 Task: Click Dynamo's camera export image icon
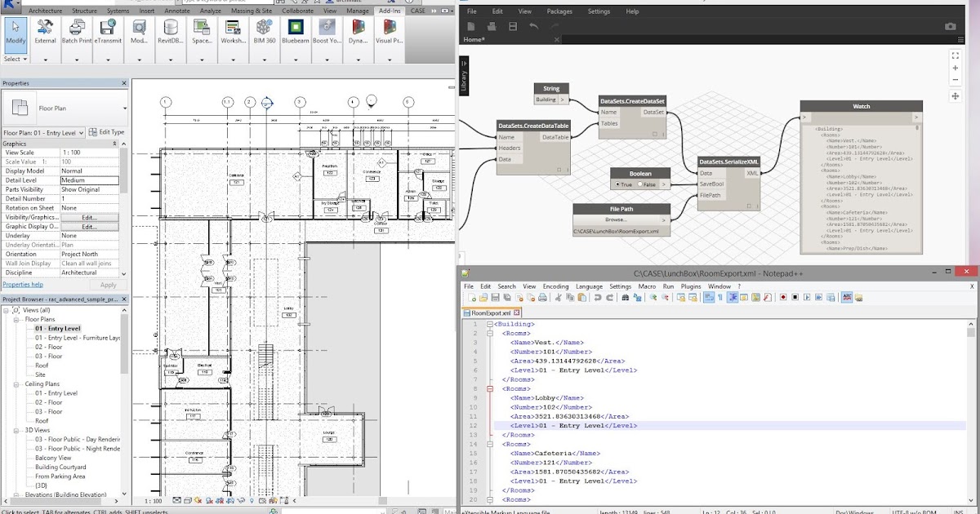pyautogui.click(x=951, y=27)
